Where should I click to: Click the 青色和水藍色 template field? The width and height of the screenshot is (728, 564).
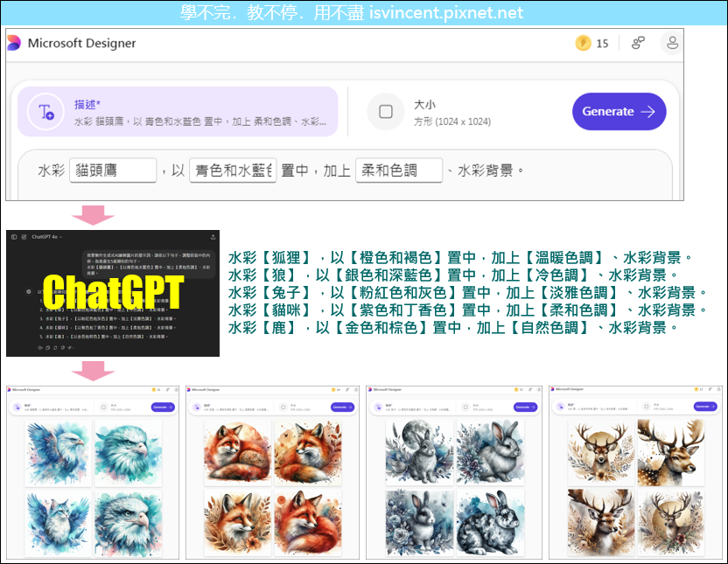(233, 171)
